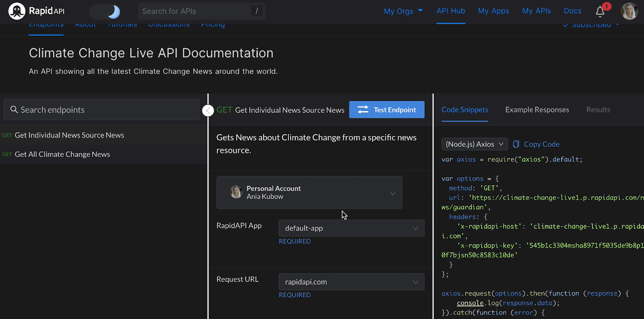
Task: Open the user profile avatar menu
Action: tap(629, 11)
